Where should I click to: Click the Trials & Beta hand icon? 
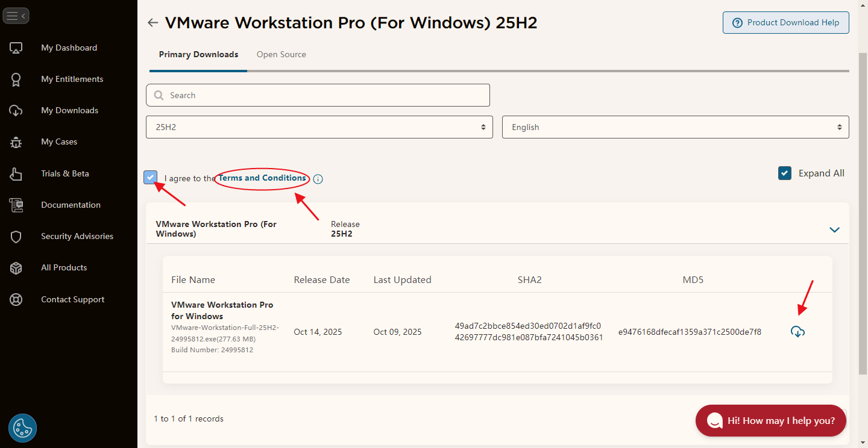pyautogui.click(x=16, y=173)
